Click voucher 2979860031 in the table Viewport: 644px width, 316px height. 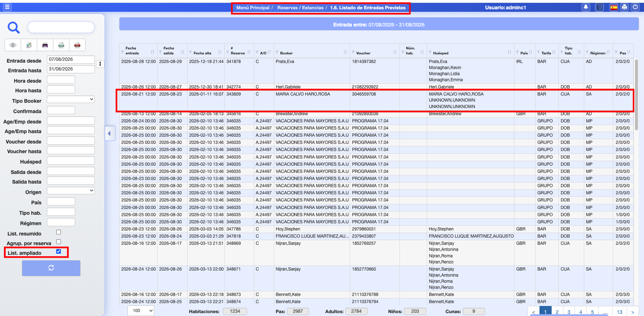[x=364, y=229]
